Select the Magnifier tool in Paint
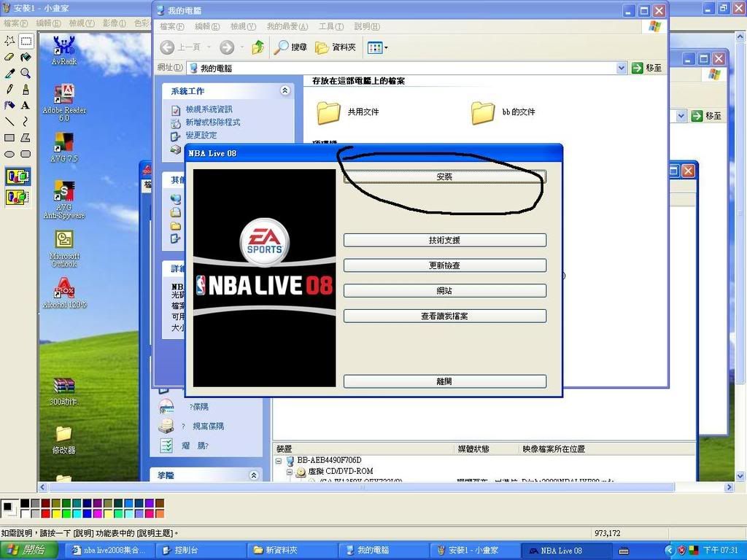Viewport: 747px width, 560px height. (x=26, y=74)
